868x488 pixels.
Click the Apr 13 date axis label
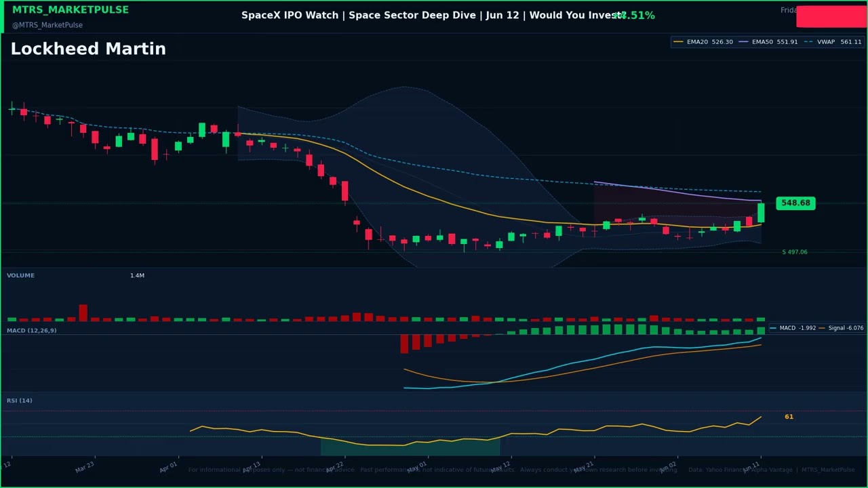tap(252, 466)
